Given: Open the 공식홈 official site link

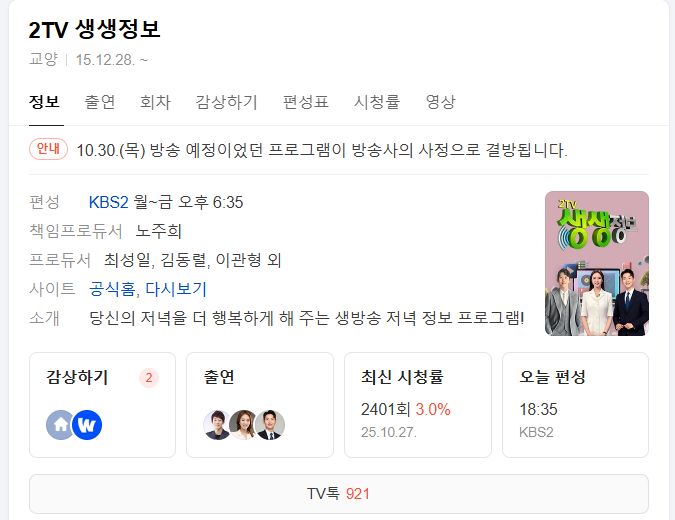Looking at the screenshot, I should pyautogui.click(x=112, y=289).
